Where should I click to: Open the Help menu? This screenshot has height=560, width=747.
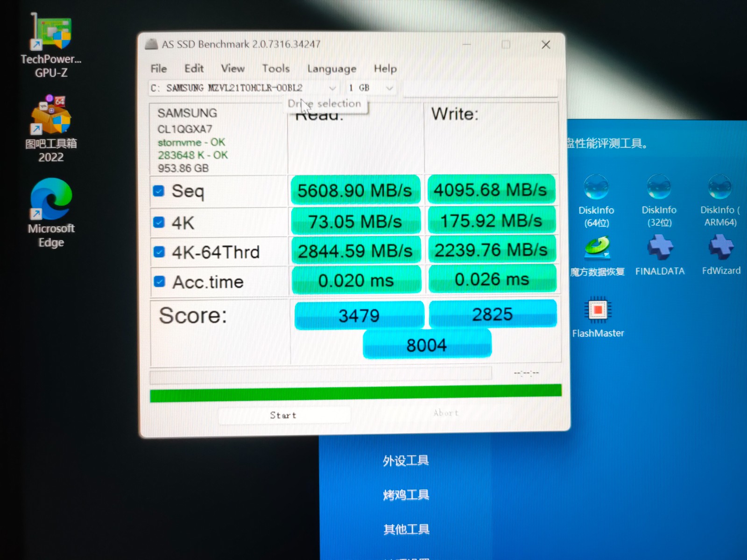click(385, 69)
